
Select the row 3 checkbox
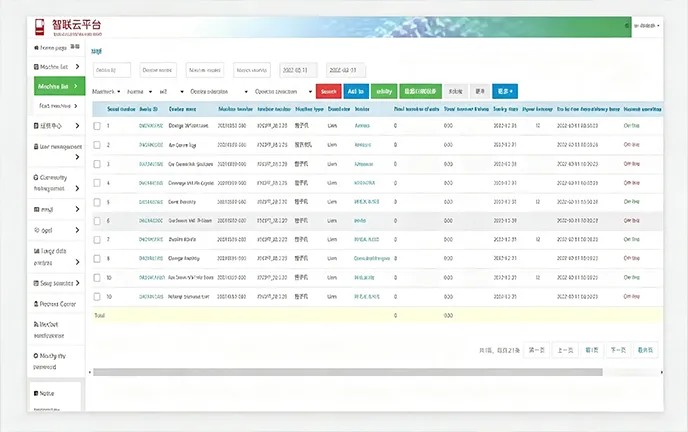coord(97,164)
